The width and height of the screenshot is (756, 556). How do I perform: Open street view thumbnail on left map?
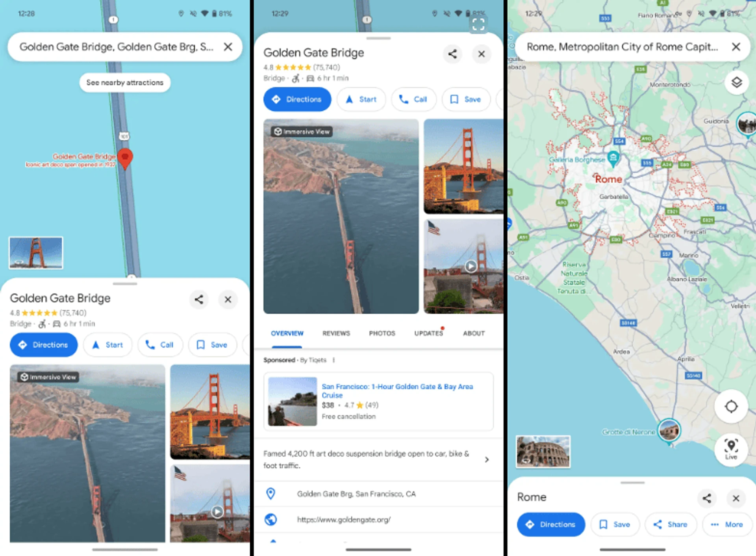coord(36,253)
